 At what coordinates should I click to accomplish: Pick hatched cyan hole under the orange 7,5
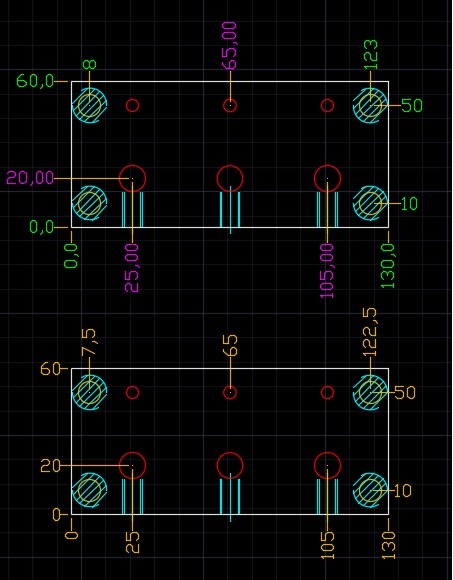click(x=89, y=392)
